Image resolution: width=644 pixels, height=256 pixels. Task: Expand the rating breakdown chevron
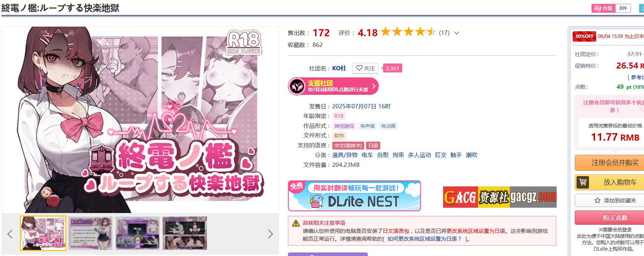click(457, 33)
